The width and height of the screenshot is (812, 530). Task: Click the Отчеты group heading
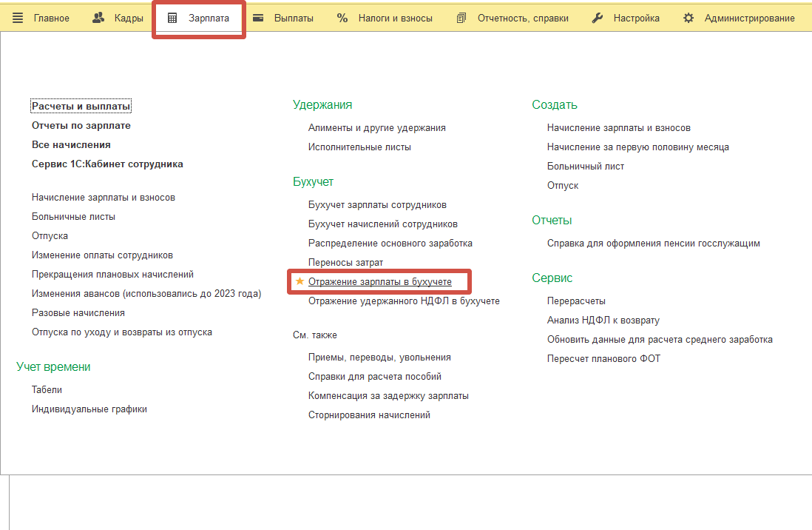click(x=552, y=220)
